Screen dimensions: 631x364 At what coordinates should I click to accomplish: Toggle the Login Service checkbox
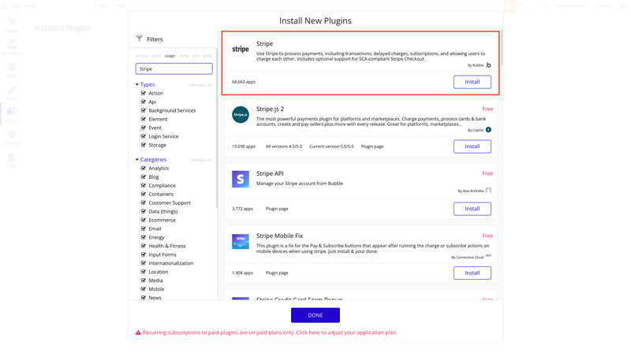144,136
